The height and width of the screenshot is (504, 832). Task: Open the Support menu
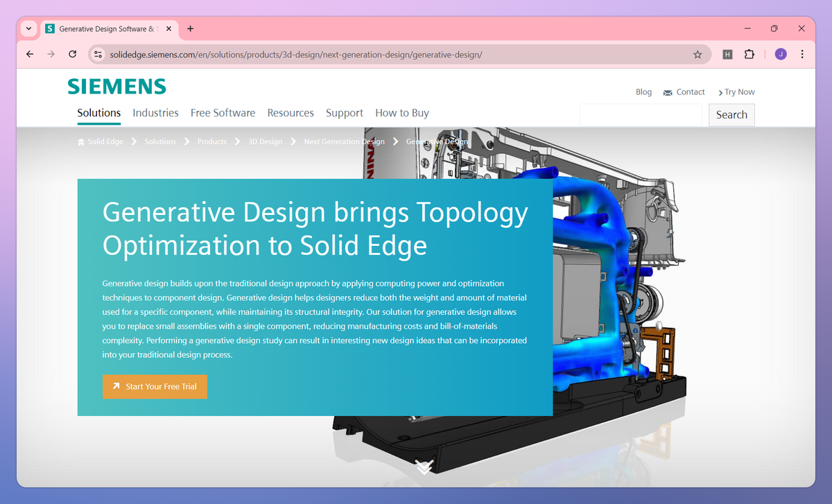345,113
